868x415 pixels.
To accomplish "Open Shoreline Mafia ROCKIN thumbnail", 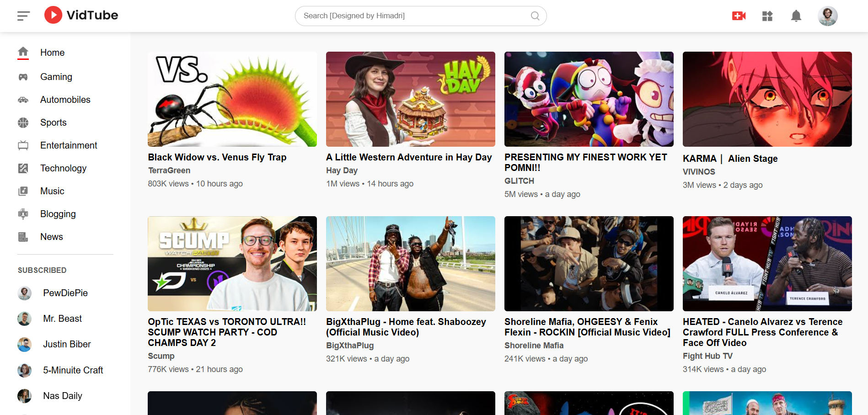I will (589, 264).
